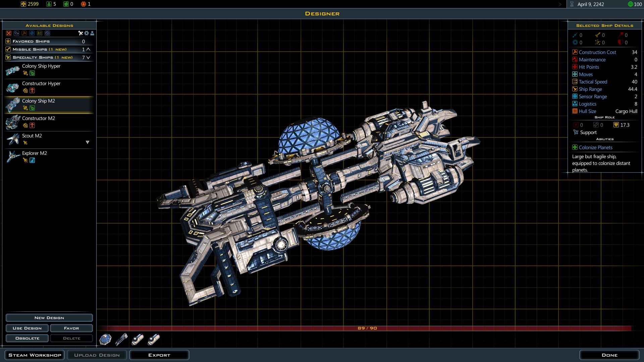Click the white rocket designs icon
Image resolution: width=644 pixels, height=362 pixels.
coord(80,33)
